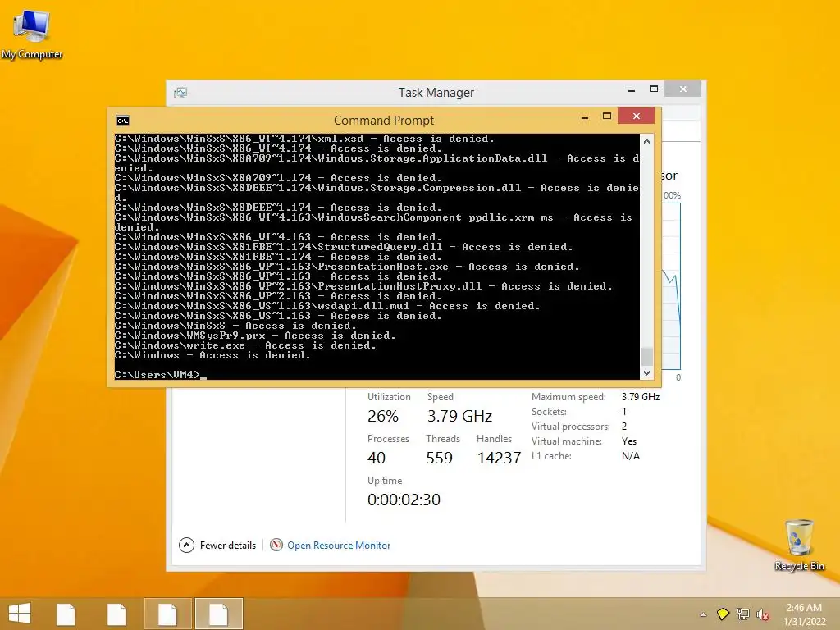Click the Utilization label
Image resolution: width=840 pixels, height=630 pixels.
[389, 397]
